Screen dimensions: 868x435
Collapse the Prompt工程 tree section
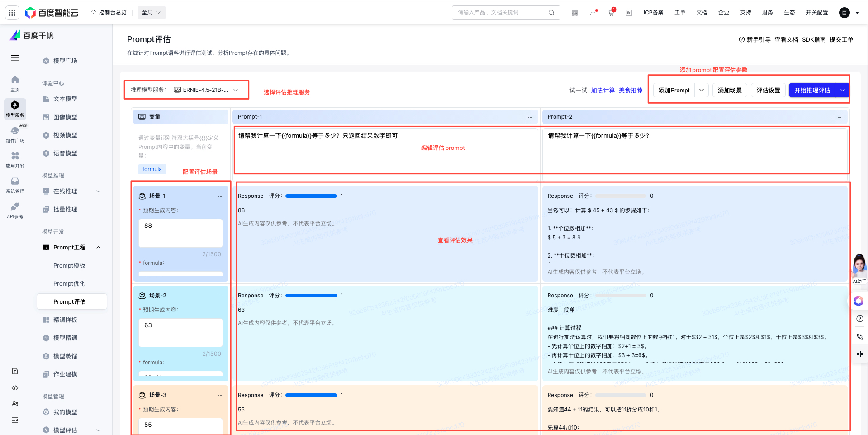coord(98,248)
